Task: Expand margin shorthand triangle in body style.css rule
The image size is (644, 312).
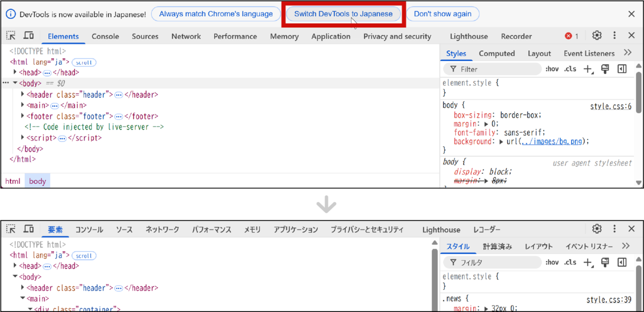Action: pos(487,124)
